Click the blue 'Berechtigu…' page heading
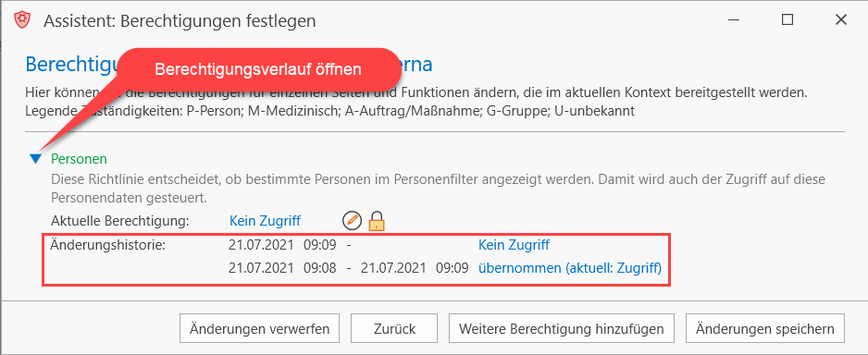This screenshot has height=355, width=868. (x=72, y=65)
